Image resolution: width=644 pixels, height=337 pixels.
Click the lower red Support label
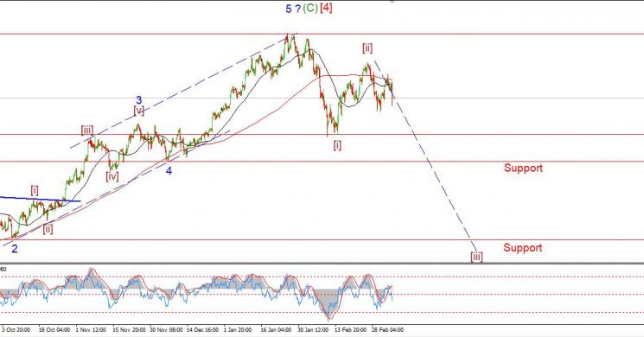coord(522,247)
